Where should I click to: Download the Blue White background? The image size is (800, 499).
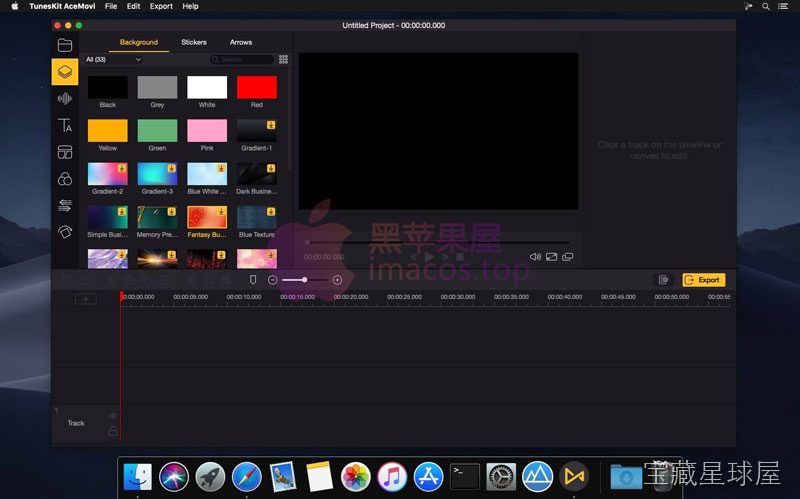point(221,168)
